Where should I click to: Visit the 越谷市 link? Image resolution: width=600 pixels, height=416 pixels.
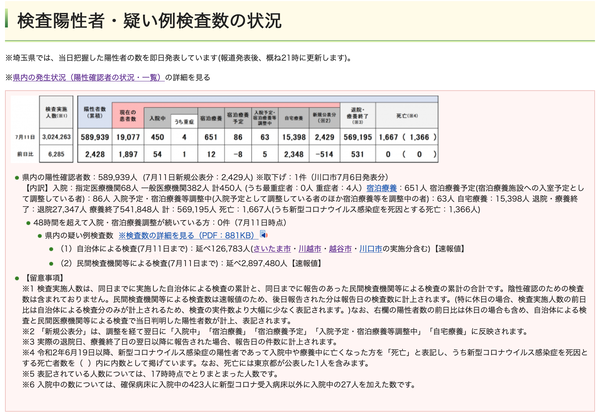340,249
